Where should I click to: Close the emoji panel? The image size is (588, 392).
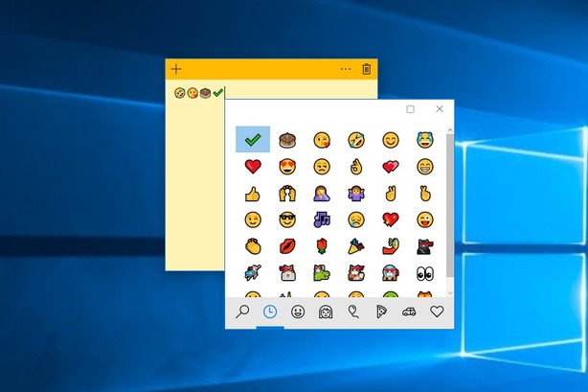click(440, 109)
